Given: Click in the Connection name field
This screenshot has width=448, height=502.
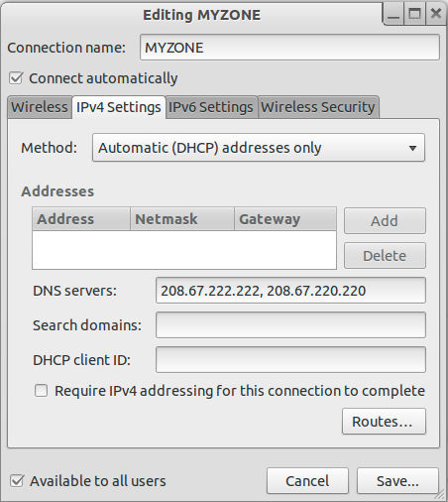Looking at the screenshot, I should [289, 48].
